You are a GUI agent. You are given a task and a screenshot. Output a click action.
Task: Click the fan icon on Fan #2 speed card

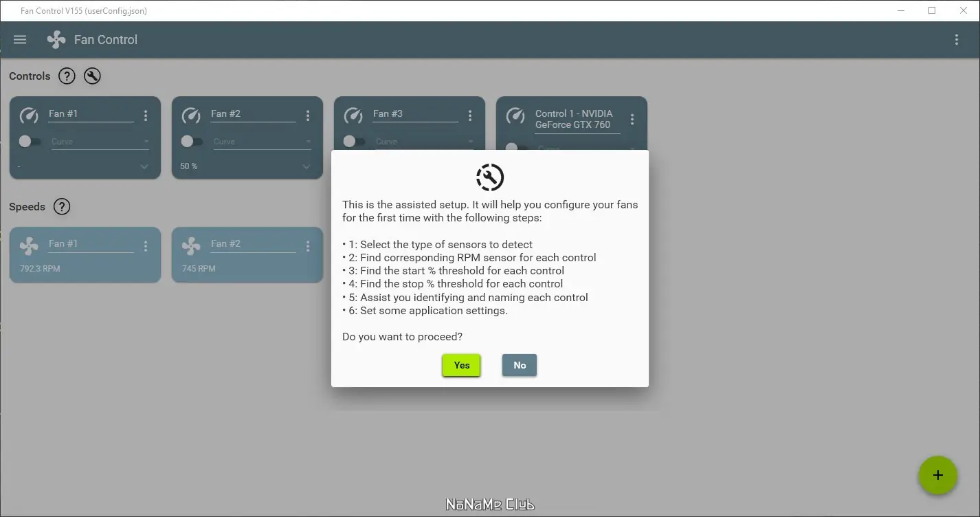[191, 246]
